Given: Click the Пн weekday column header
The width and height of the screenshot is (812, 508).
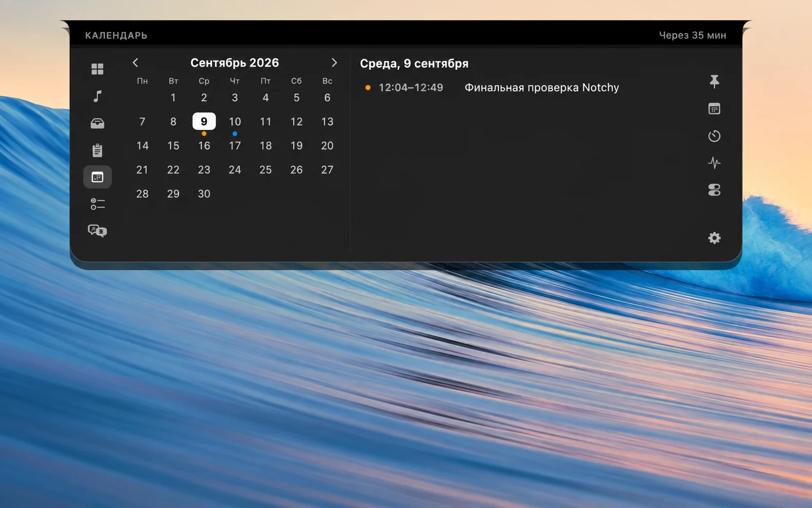Looking at the screenshot, I should (143, 81).
